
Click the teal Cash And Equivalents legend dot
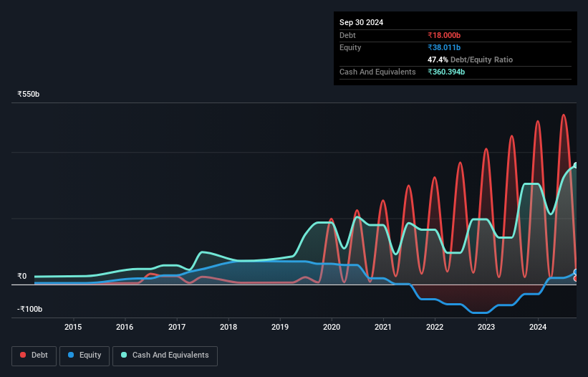124,355
